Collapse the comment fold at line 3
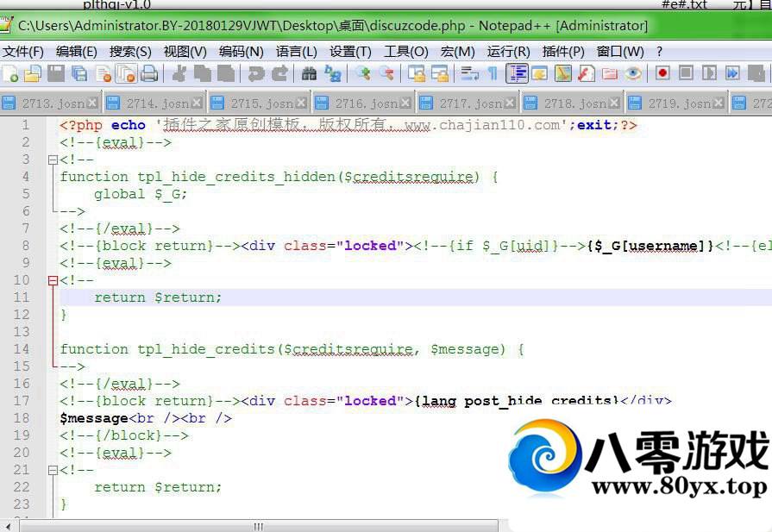772x532 pixels. (x=53, y=160)
